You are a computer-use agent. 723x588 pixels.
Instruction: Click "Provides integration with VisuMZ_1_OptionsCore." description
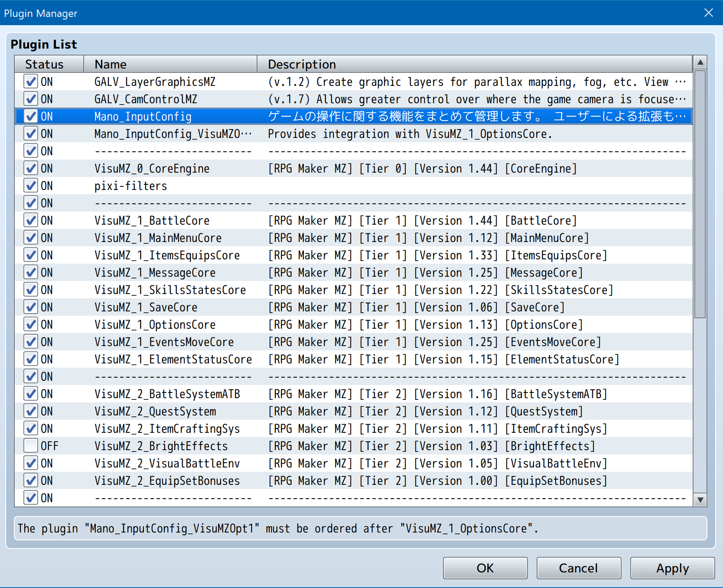(410, 134)
